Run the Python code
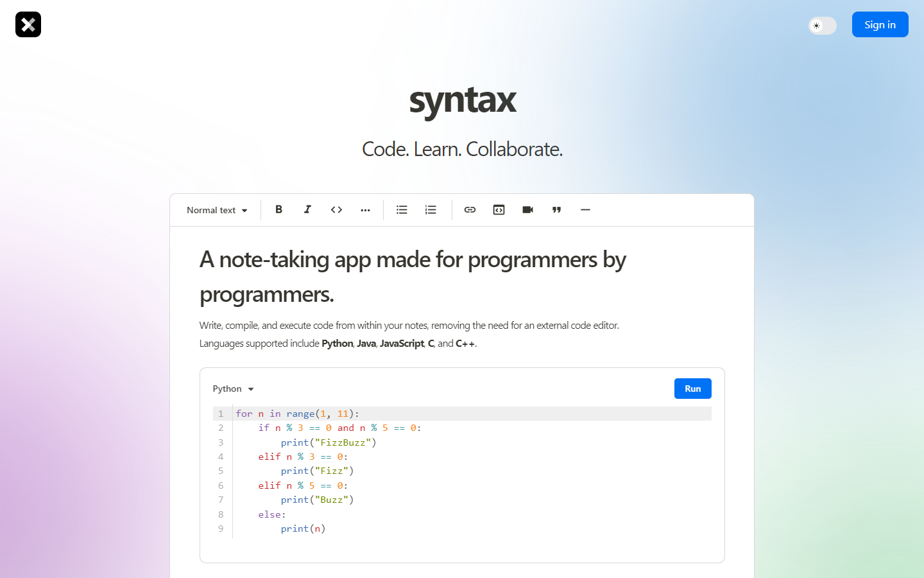This screenshot has width=924, height=578. pos(692,389)
